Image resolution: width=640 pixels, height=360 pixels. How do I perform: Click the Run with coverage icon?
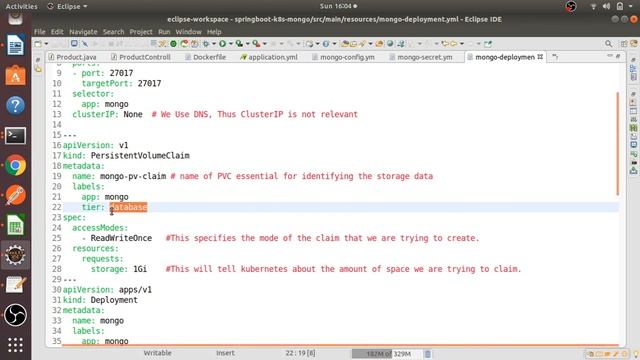[239, 44]
